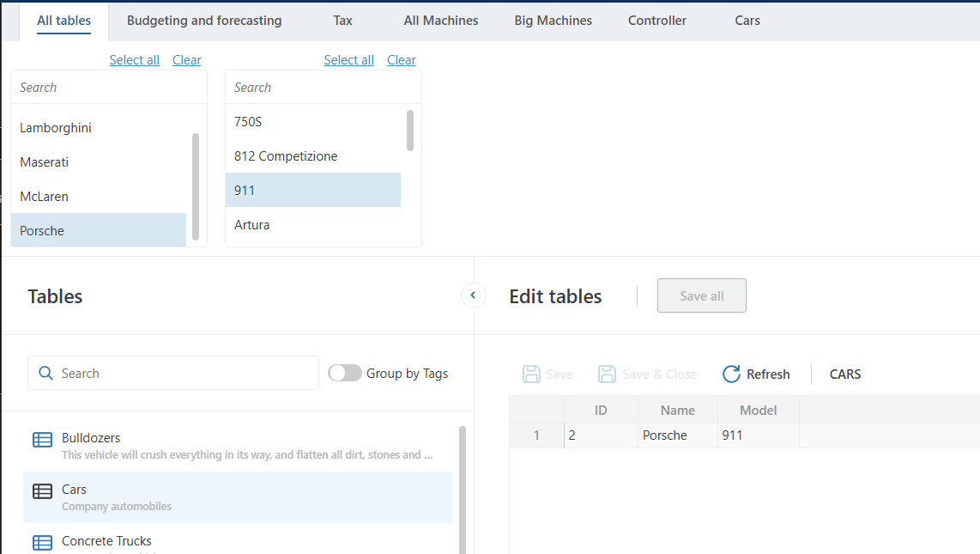Click the Save floppy disk icon
The image size is (980, 554).
coord(532,374)
